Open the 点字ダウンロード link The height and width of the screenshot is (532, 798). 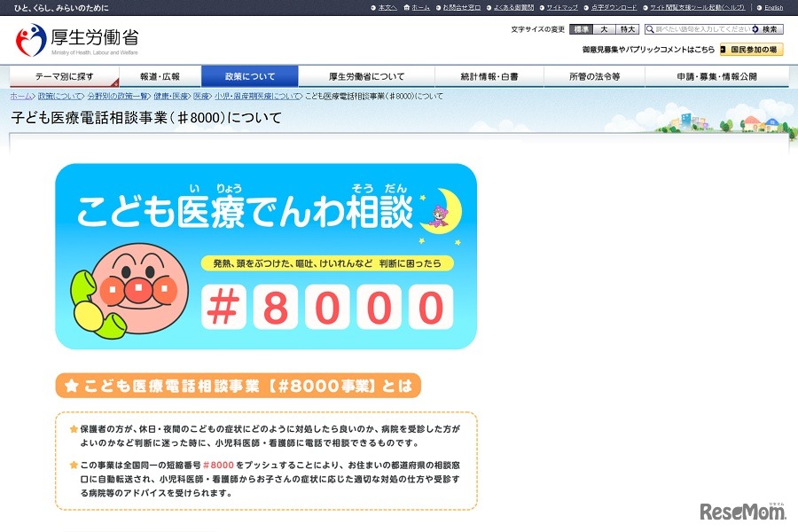pyautogui.click(x=614, y=8)
